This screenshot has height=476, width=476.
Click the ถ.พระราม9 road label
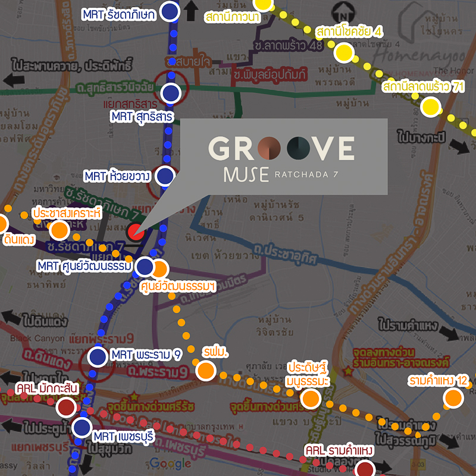click(158, 372)
